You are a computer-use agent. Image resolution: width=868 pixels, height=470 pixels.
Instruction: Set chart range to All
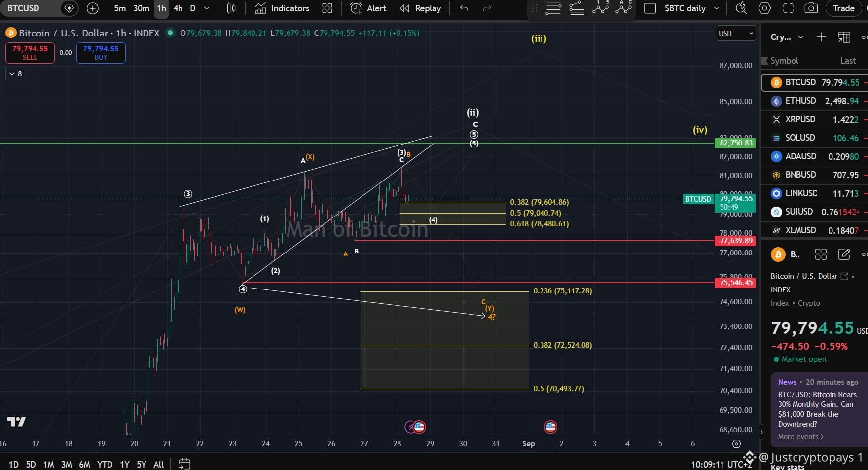tap(158, 464)
